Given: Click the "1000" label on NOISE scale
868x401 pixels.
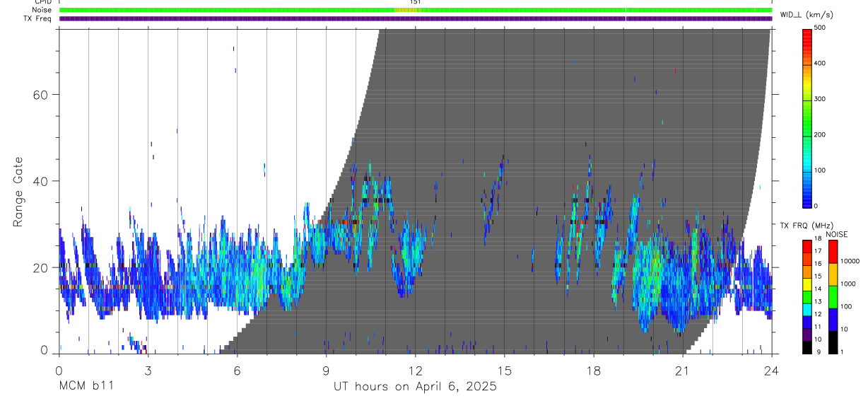Looking at the screenshot, I should click(x=849, y=284).
